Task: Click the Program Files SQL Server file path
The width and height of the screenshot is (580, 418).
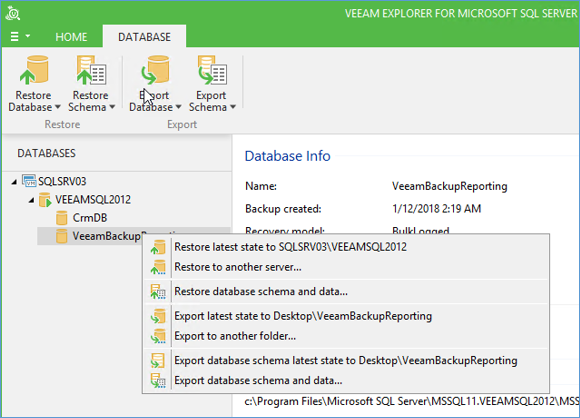Action: [x=411, y=401]
